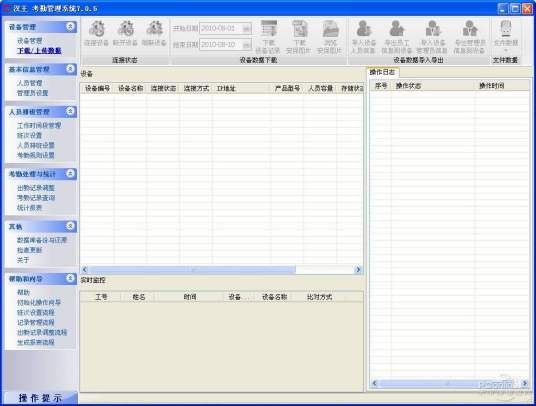Open 生成报表流程 link
The width and height of the screenshot is (536, 406).
36,342
